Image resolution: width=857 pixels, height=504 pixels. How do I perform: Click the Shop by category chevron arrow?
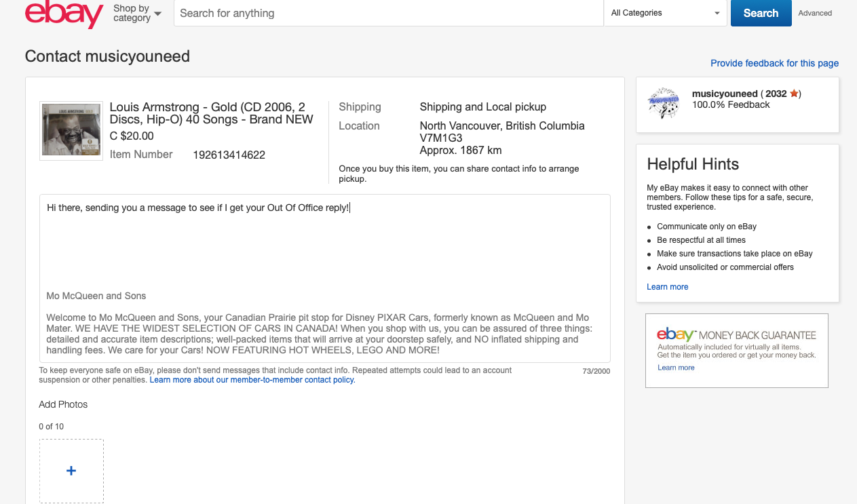(157, 14)
